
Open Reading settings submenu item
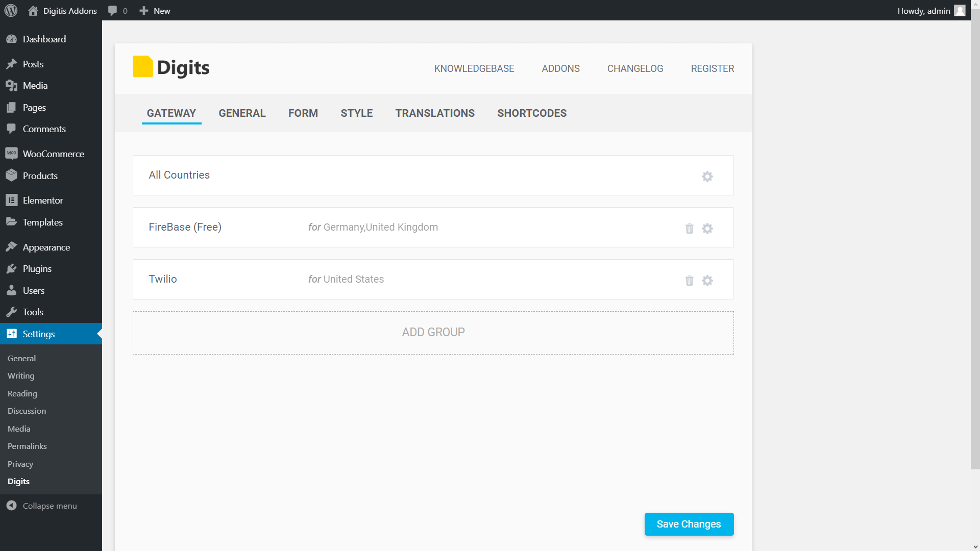pos(22,393)
